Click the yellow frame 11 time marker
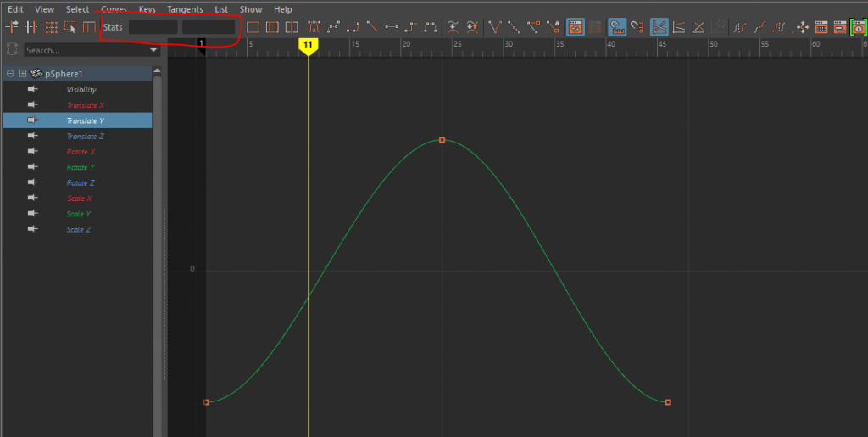 pyautogui.click(x=309, y=44)
